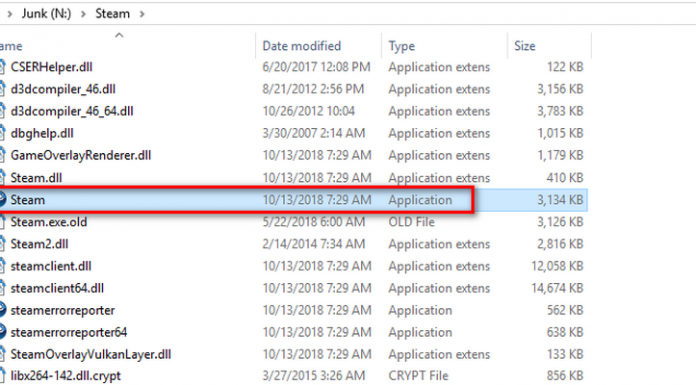Click the 122 KB size cell
The image size is (696, 385).
coord(565,67)
